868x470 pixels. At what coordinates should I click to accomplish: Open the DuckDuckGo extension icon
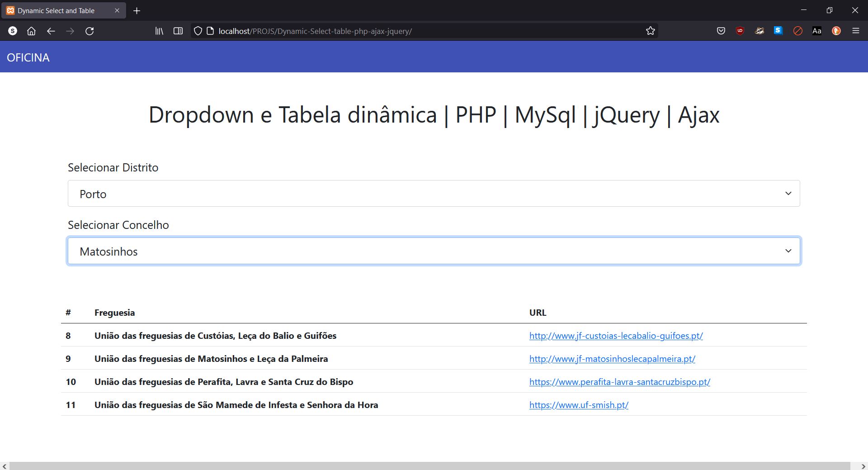point(836,31)
